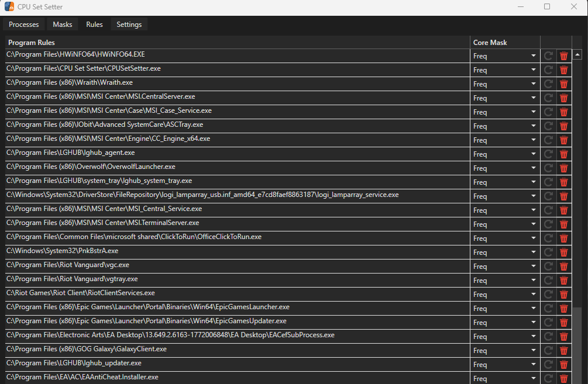The height and width of the screenshot is (384, 588).
Task: Reset mask for OfficeClickToRun.exe rule
Action: 548,238
